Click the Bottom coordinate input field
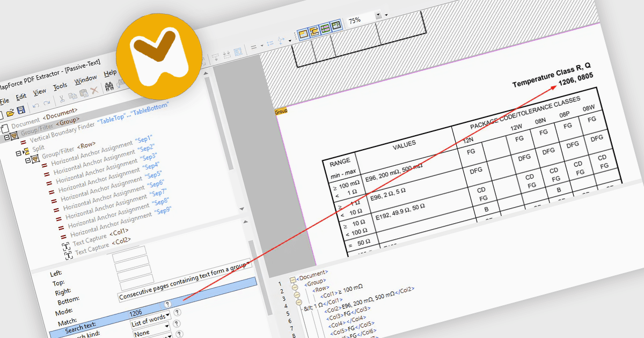 137,283
